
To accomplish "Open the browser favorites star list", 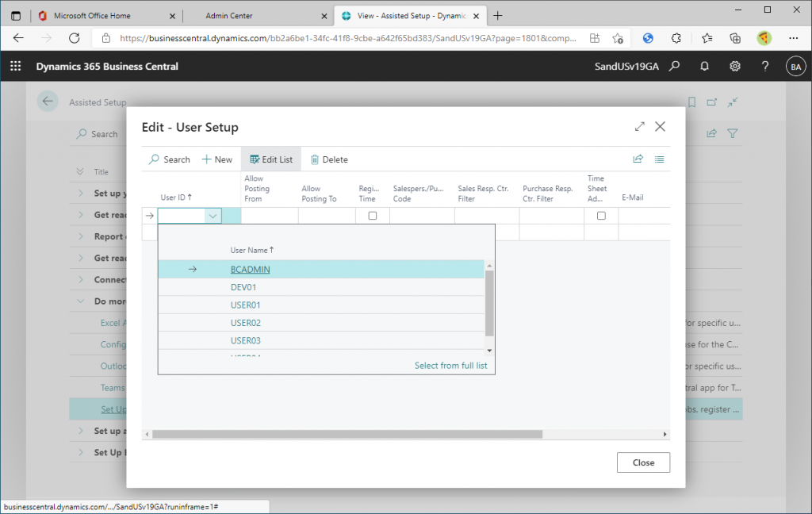I will (707, 38).
